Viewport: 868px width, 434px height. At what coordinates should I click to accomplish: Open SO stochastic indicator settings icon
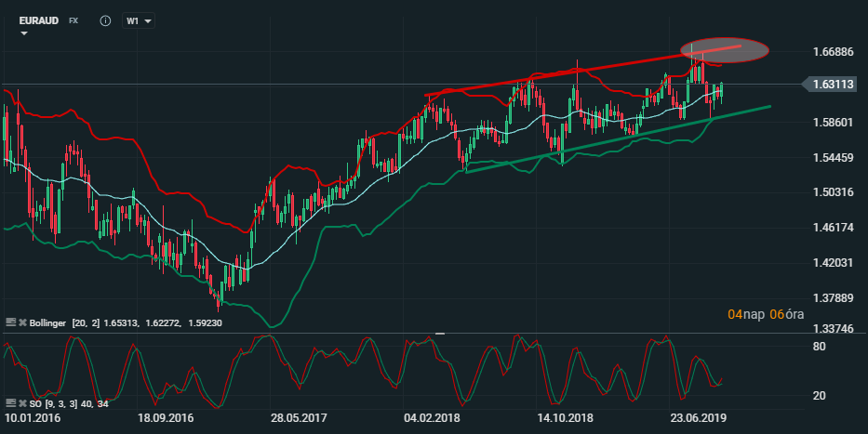10,403
